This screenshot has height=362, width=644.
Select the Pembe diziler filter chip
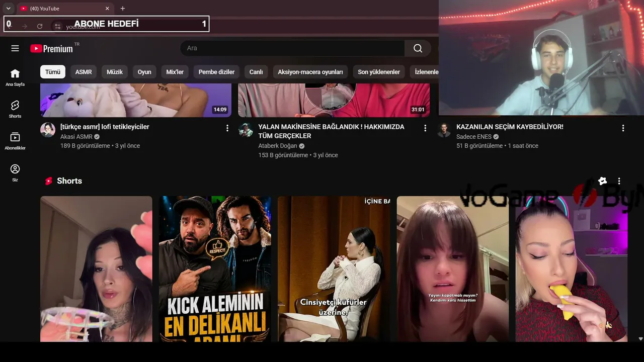click(x=216, y=72)
